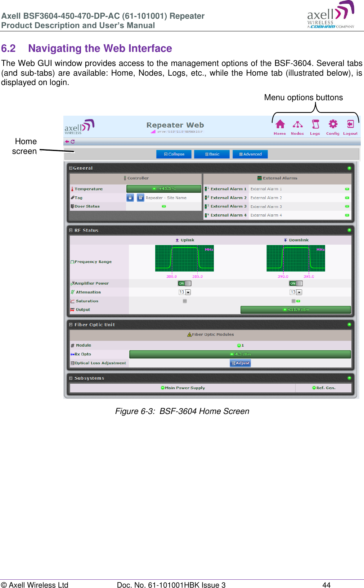Open the Config gear icon
This screenshot has width=364, height=588.
(333, 124)
